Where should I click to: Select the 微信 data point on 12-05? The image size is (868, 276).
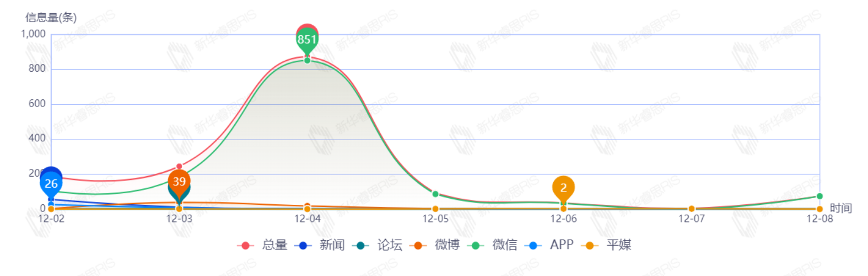pos(435,194)
